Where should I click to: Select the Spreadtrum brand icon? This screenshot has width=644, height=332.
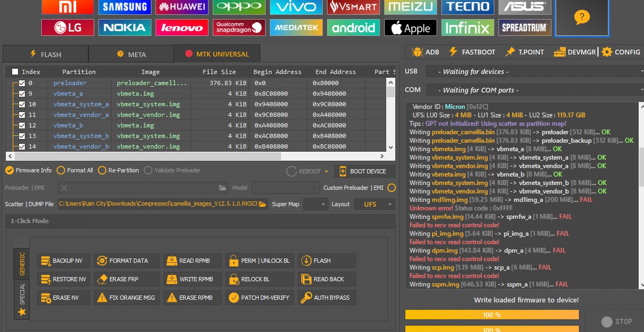[525, 27]
